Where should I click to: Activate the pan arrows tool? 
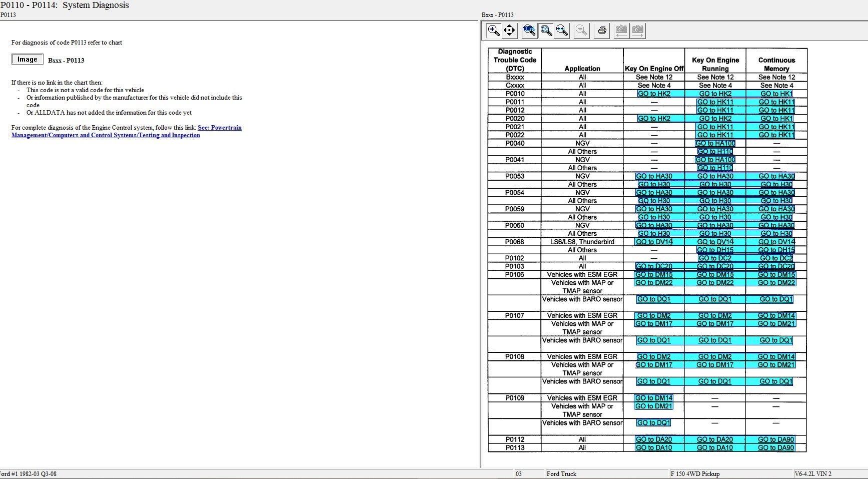pos(509,31)
